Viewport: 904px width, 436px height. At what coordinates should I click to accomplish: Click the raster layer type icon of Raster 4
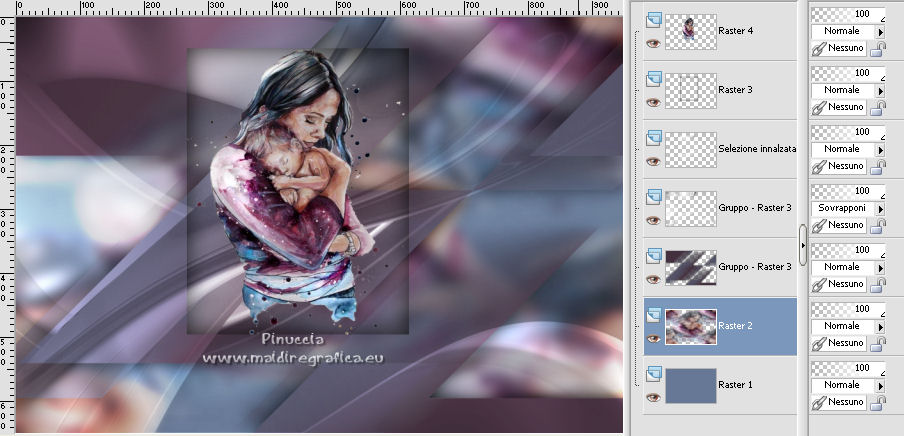coord(653,20)
